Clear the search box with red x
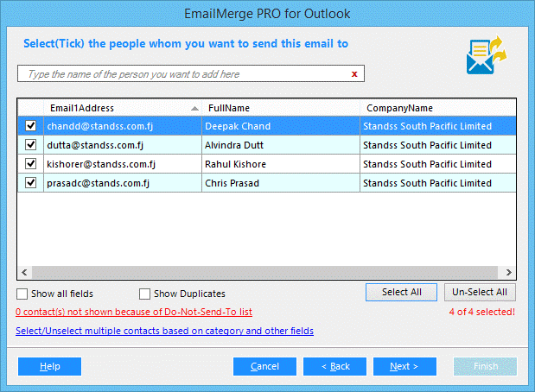 click(x=354, y=74)
